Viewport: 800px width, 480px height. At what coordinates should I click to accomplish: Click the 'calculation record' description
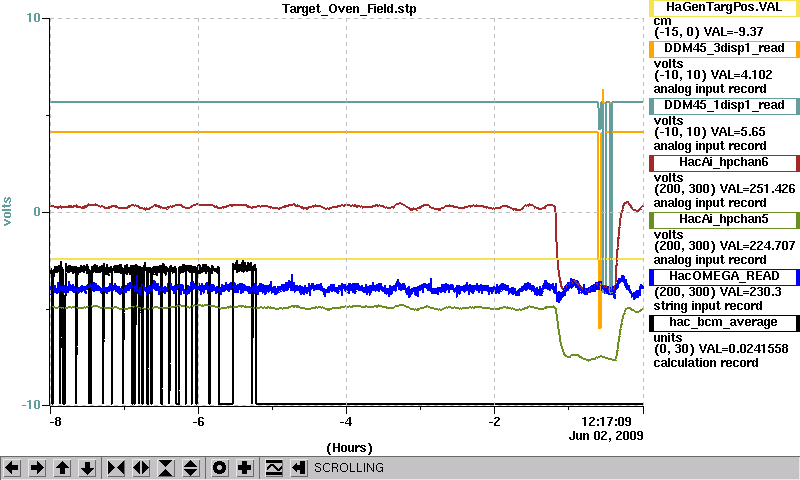point(706,363)
